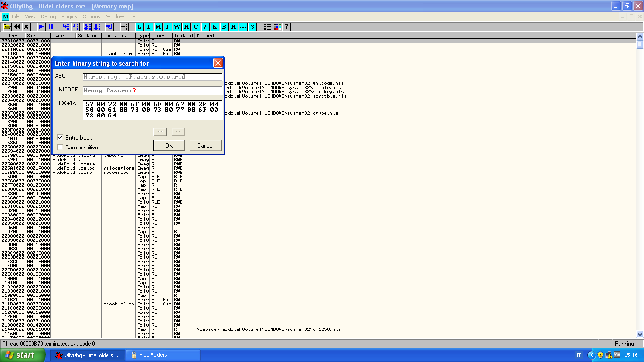This screenshot has width=644, height=362.
Task: Click the Trace over toolbar icon
Action: click(x=97, y=27)
